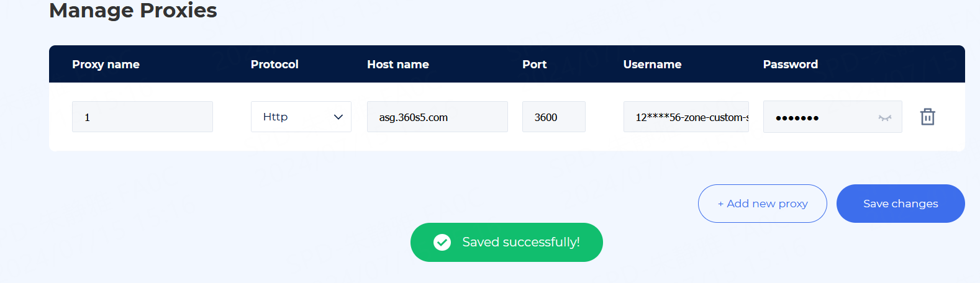
Task: Click the Manage Proxies page heading
Action: (133, 11)
